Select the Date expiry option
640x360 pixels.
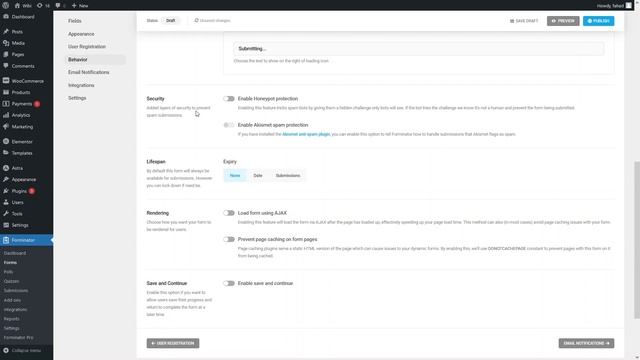[x=258, y=176]
